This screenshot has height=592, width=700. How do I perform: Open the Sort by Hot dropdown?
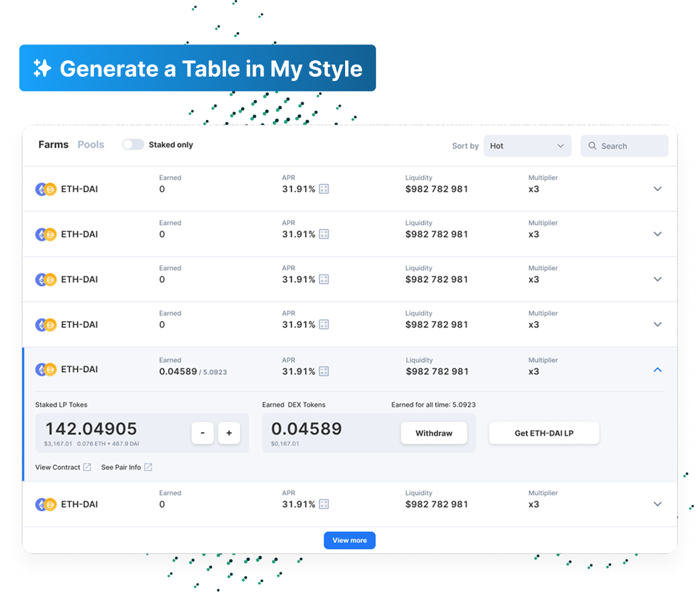[x=527, y=146]
